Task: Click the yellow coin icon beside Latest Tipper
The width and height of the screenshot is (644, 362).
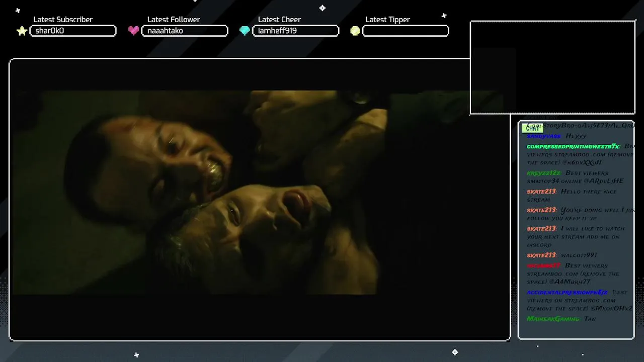Action: 355,31
